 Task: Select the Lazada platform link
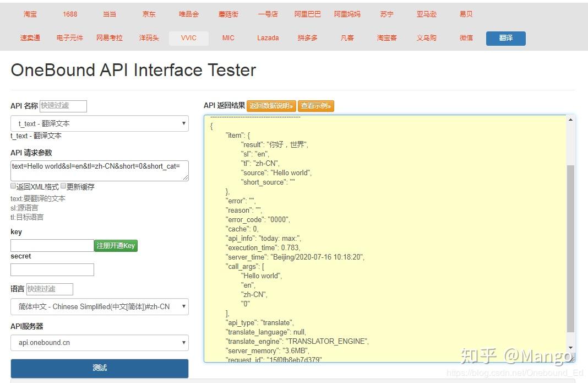click(x=268, y=38)
